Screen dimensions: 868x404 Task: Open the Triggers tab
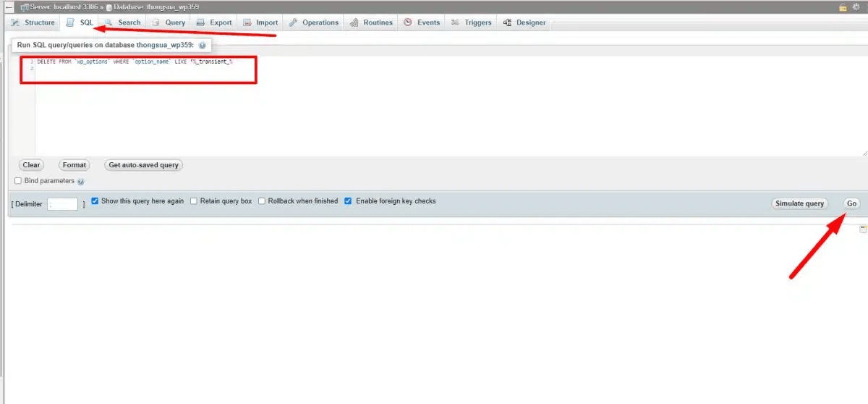[471, 22]
